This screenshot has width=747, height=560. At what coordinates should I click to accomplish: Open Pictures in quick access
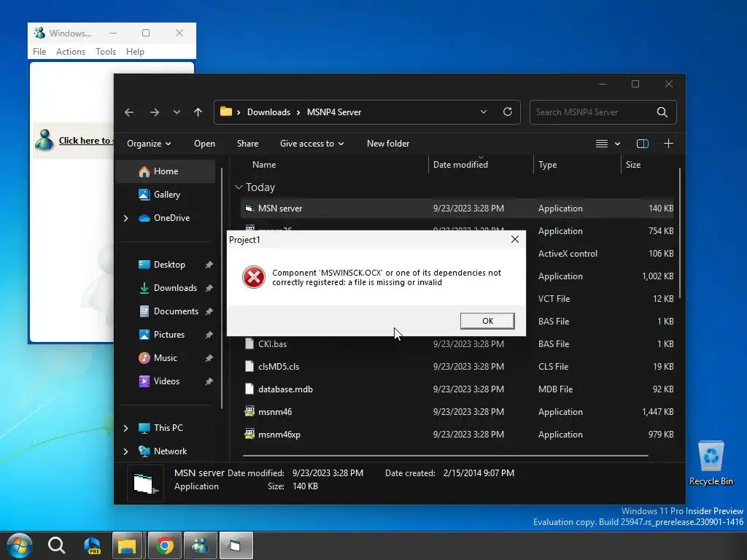click(169, 335)
